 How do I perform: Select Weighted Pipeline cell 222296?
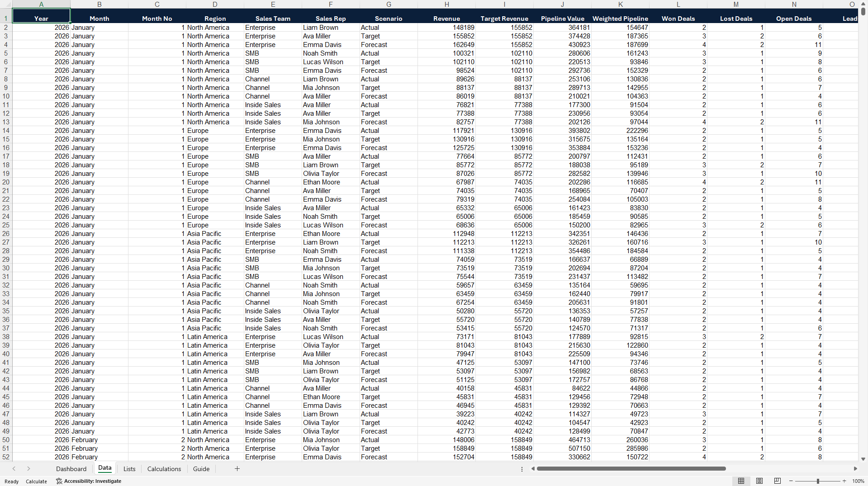(x=620, y=131)
